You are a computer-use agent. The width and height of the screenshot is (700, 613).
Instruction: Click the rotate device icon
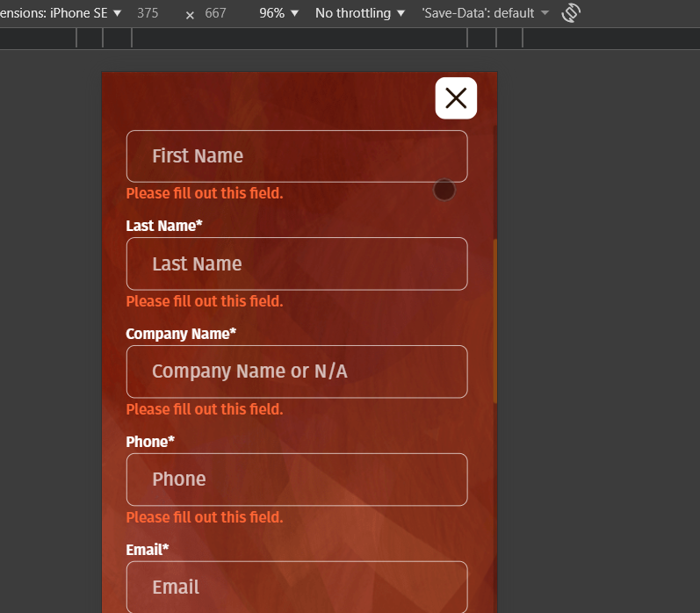click(571, 12)
